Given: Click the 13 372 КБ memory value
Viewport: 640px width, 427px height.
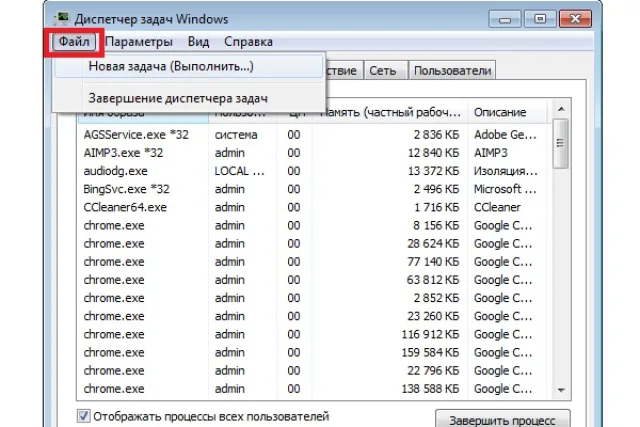Looking at the screenshot, I should tap(433, 171).
